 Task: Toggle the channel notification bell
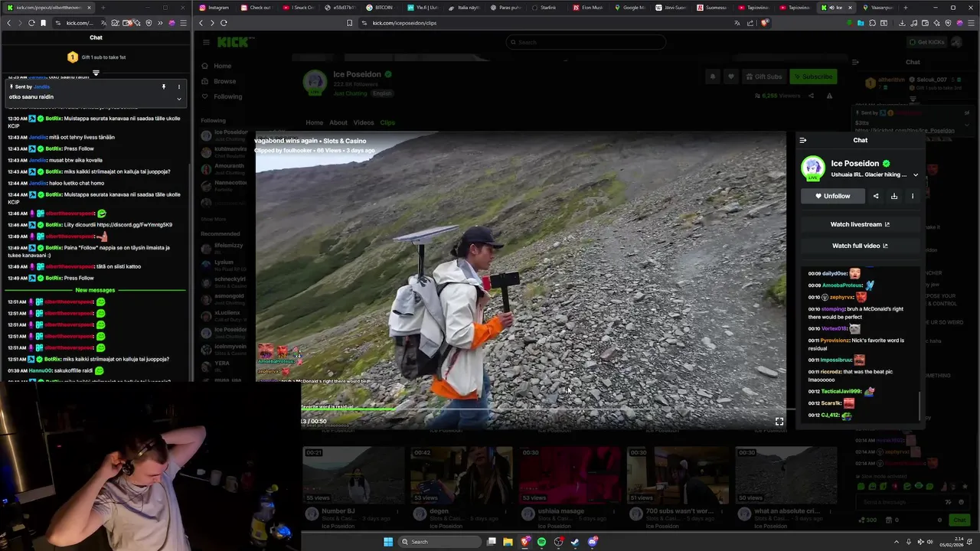[x=713, y=77]
